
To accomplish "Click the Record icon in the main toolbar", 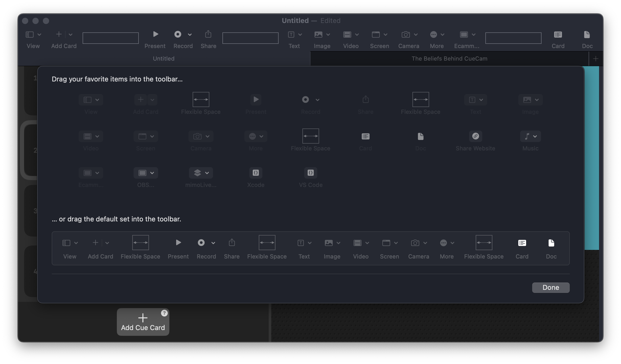I will (x=178, y=34).
